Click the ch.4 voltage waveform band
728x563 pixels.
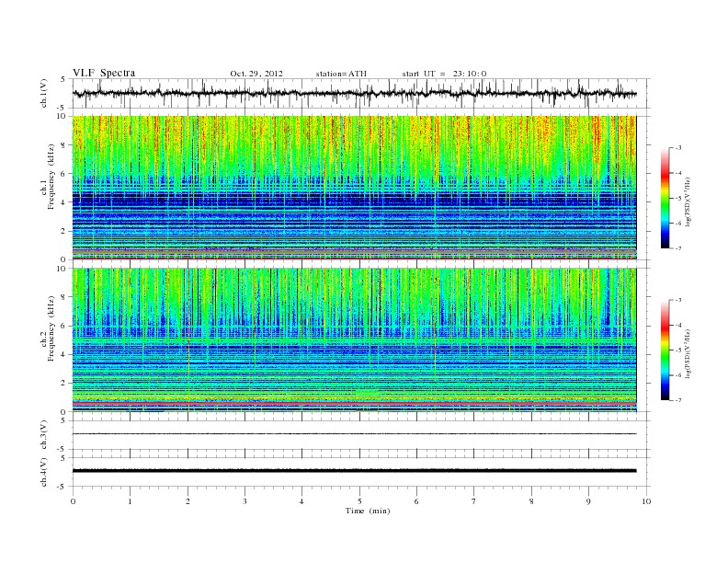[x=355, y=471]
